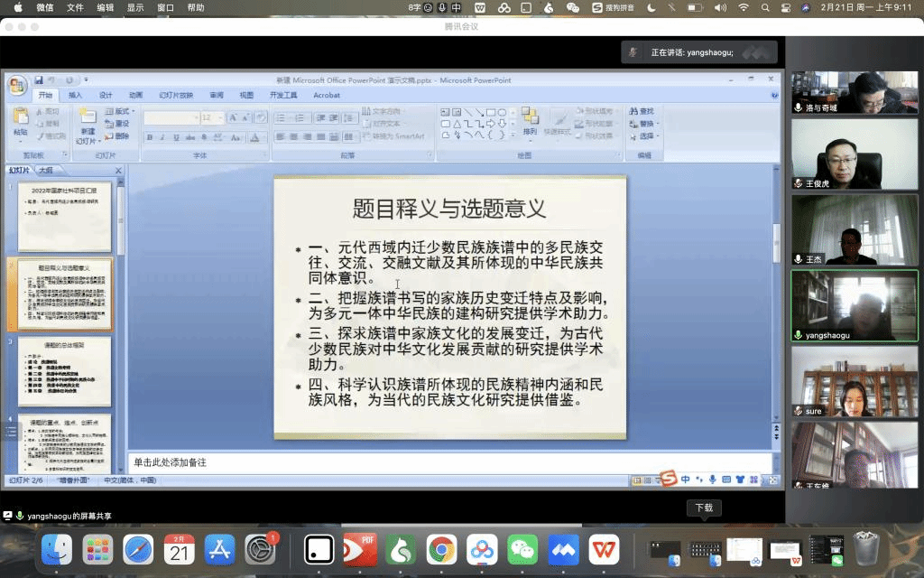Open Google Chrome from the Dock
Image resolution: width=924 pixels, height=578 pixels.
pos(441,548)
